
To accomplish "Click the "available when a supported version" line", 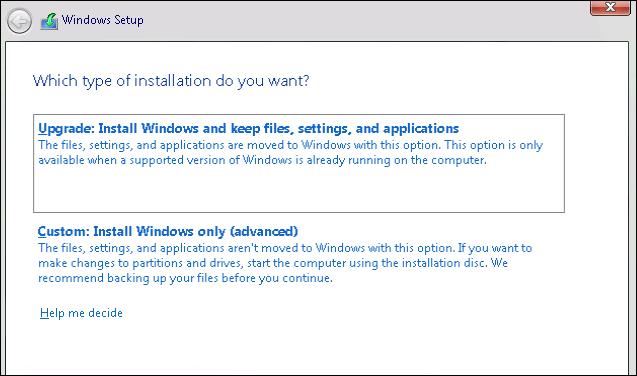I will [262, 160].
